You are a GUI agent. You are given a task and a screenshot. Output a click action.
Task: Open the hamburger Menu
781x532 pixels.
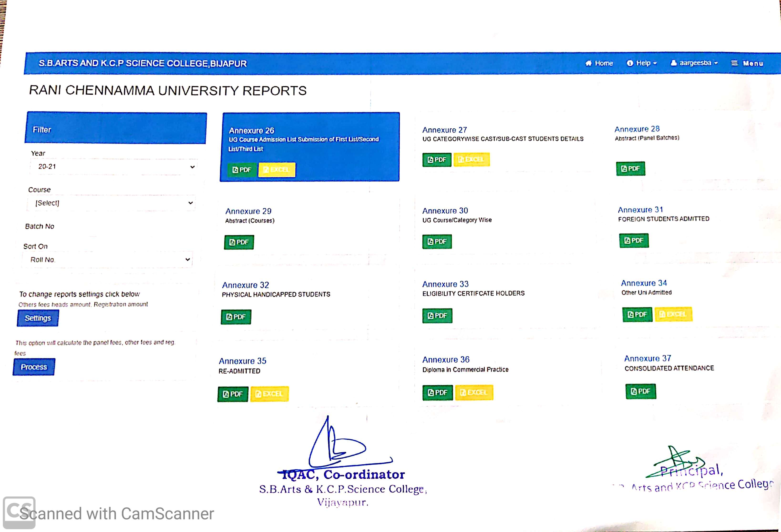coord(747,63)
